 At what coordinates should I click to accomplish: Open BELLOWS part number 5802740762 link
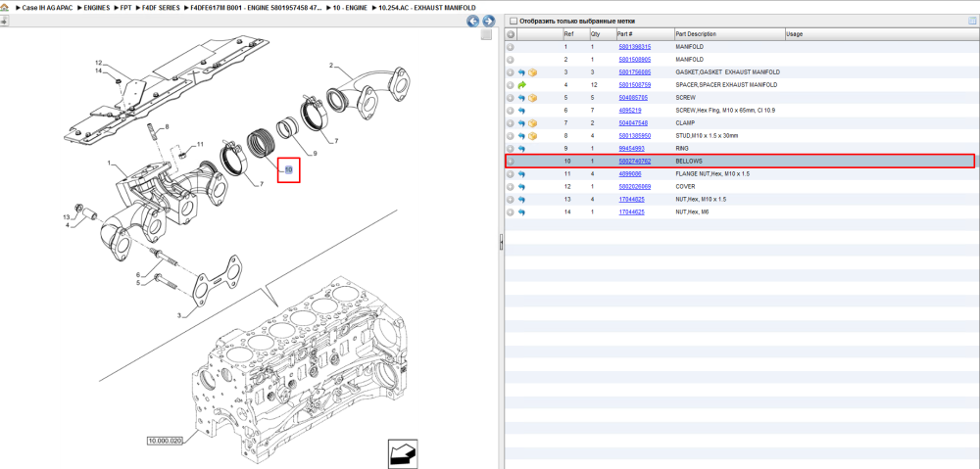634,162
